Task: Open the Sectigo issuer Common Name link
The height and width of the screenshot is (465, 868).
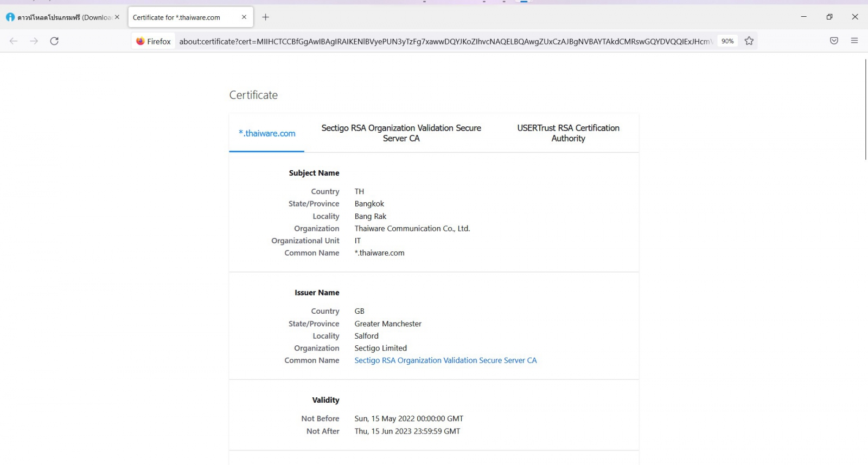Action: point(445,360)
